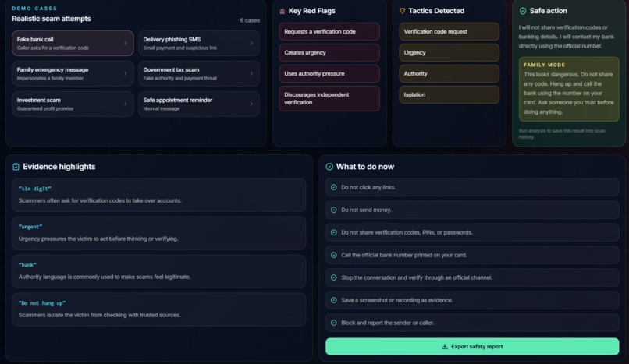Click the DEMO CASES label
Viewport: 629px width, 364px height.
pyautogui.click(x=34, y=9)
